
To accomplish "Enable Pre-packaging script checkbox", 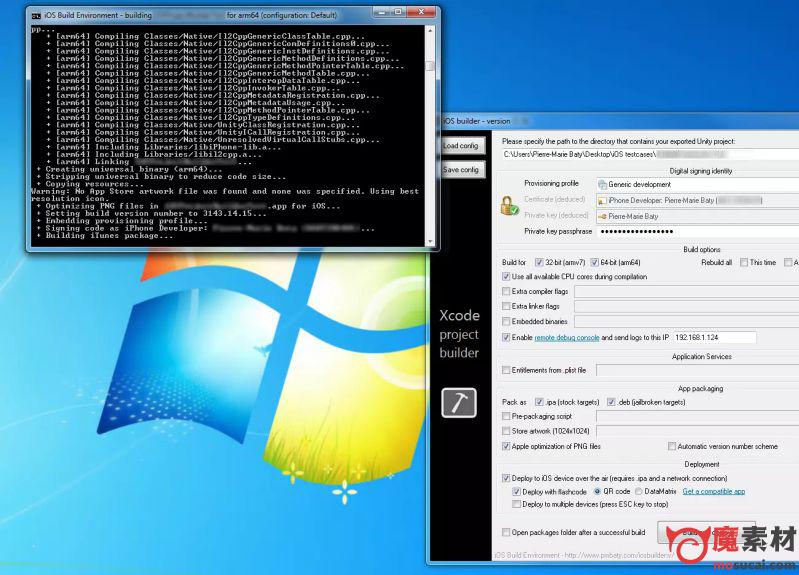I will [x=506, y=416].
